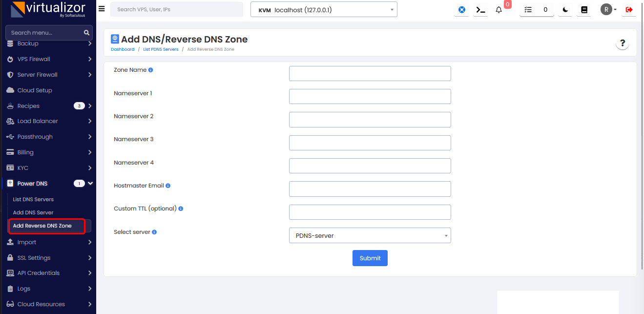Open the notifications bell
Screen dimensions: 644x314
[499, 10]
